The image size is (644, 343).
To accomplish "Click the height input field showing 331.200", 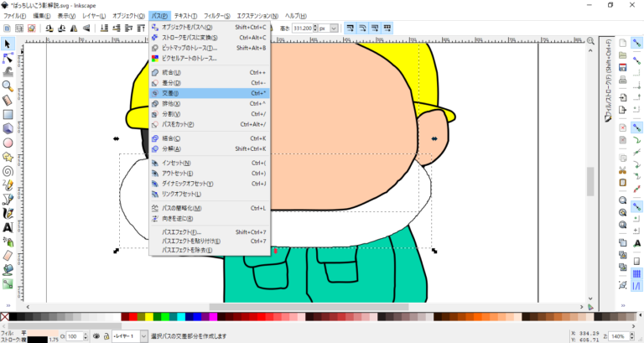I will [302, 29].
